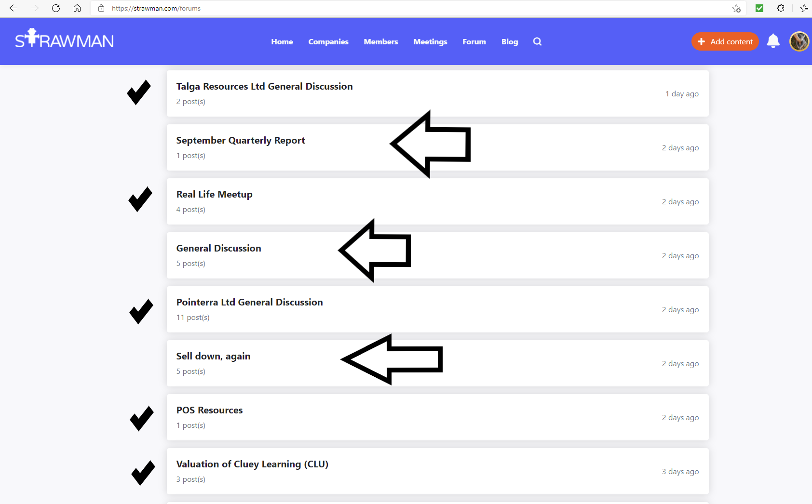Open Talga Resources Ltd General Discussion thread

coord(264,86)
